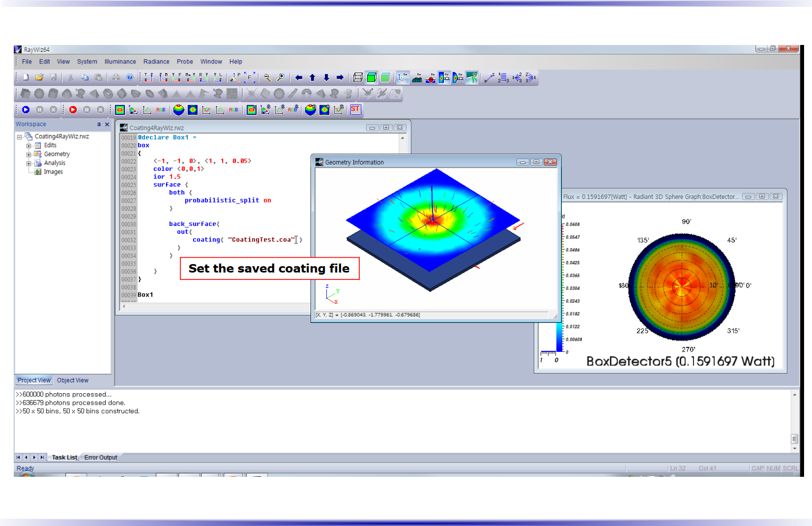812x526 pixels.
Task: Click the radiant 3D sphere graph icon
Action: (x=179, y=110)
